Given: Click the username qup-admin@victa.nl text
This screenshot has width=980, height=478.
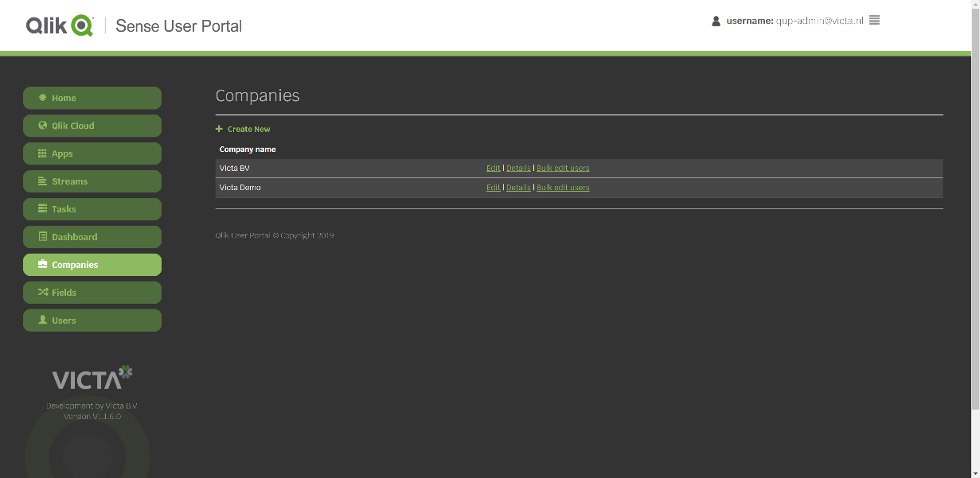Looking at the screenshot, I should click(x=819, y=21).
